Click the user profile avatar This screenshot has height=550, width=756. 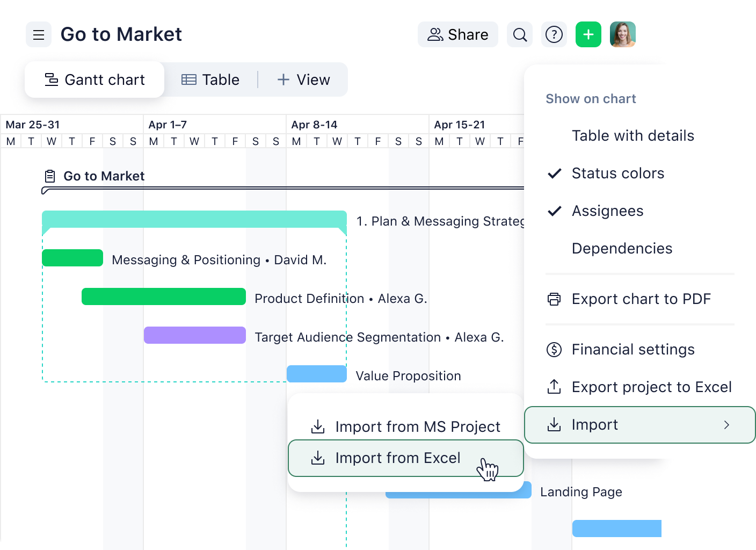tap(622, 34)
